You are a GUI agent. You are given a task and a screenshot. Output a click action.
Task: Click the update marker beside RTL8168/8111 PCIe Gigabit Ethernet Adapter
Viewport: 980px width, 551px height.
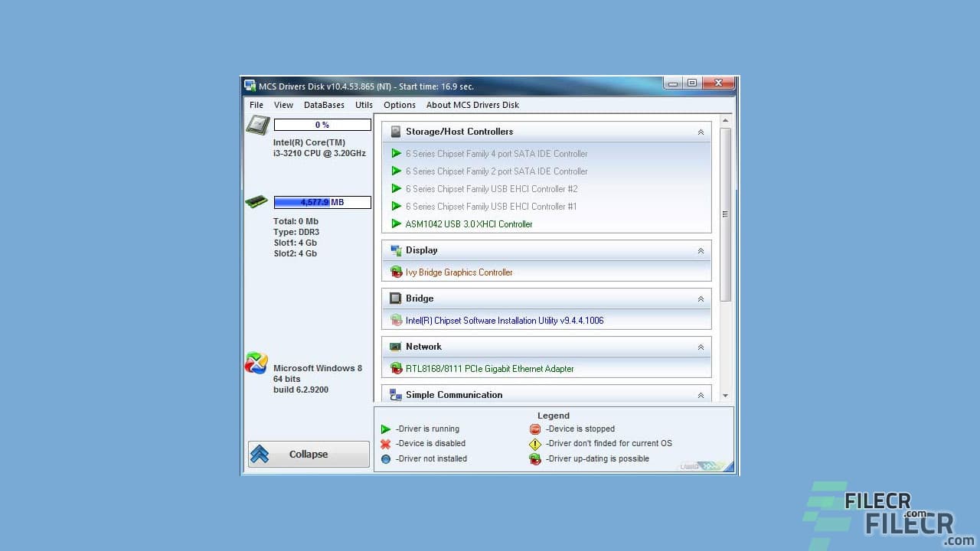point(397,368)
